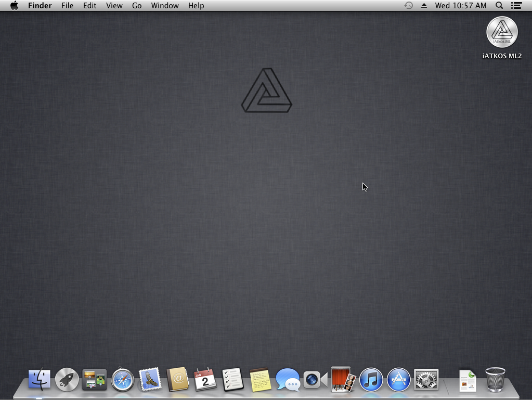The width and height of the screenshot is (532, 400).
Task: Launch Launchpad rocket icon
Action: coord(67,380)
